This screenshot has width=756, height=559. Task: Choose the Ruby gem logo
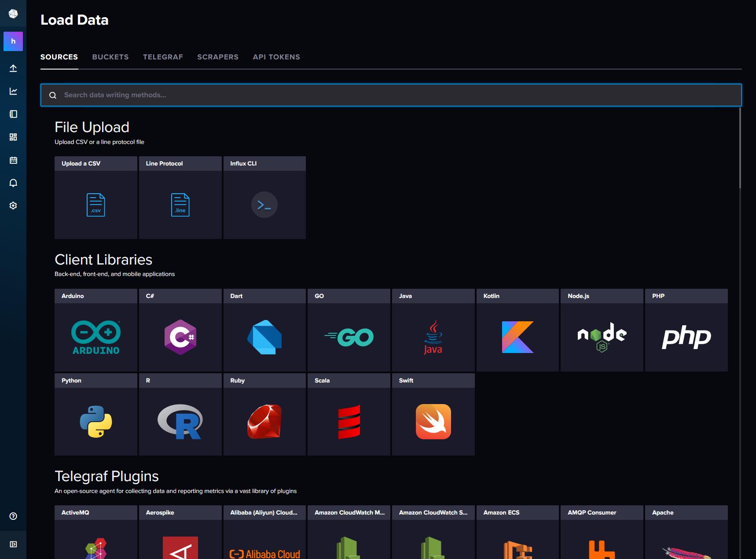pos(264,422)
